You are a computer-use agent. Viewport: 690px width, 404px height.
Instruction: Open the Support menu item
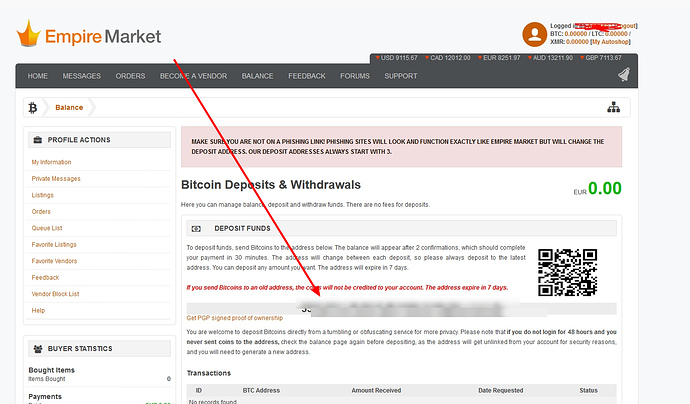coord(401,76)
